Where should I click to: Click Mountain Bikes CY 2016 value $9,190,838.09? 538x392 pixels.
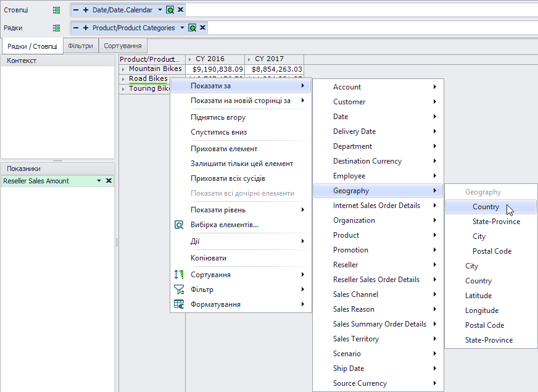(x=215, y=69)
